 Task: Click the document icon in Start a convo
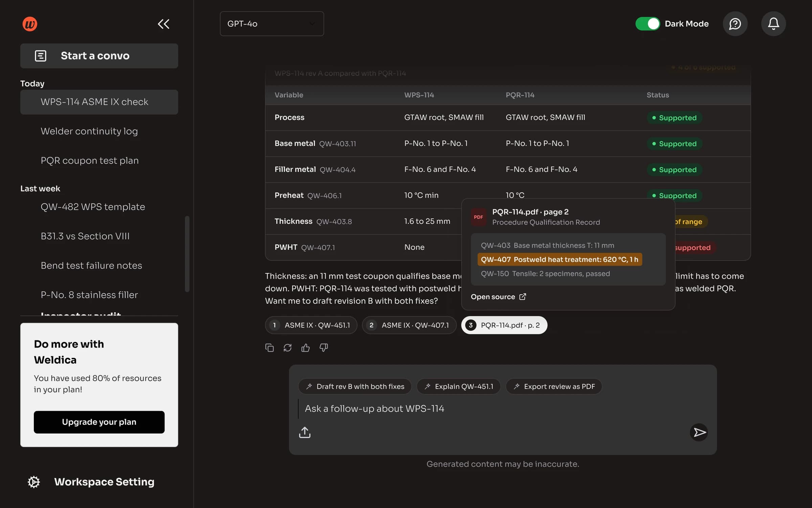(x=41, y=56)
